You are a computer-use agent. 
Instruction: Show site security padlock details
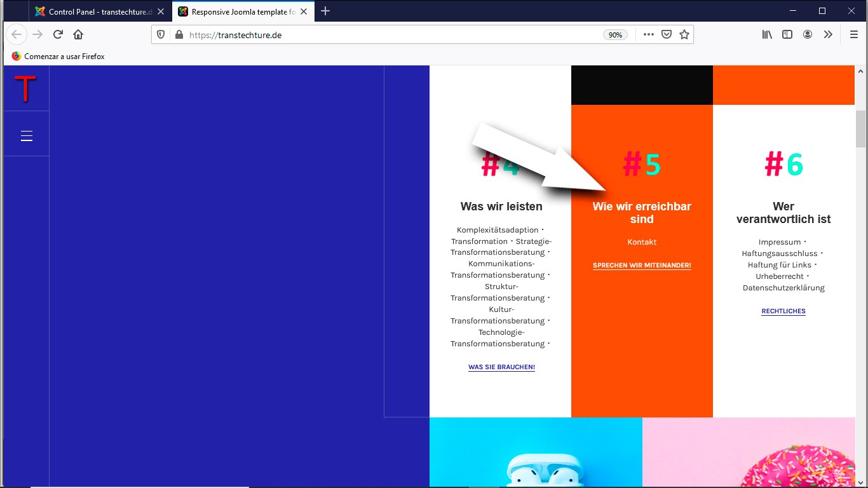click(179, 35)
